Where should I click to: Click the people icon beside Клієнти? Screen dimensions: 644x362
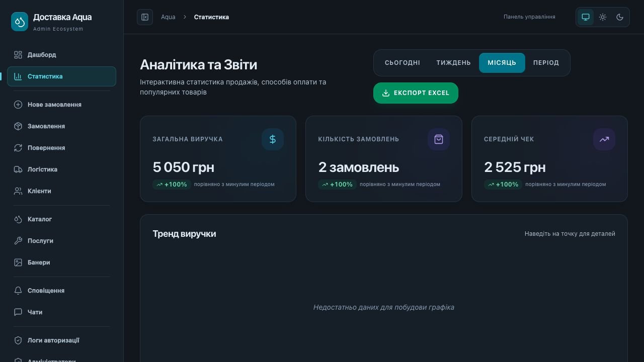pos(18,191)
